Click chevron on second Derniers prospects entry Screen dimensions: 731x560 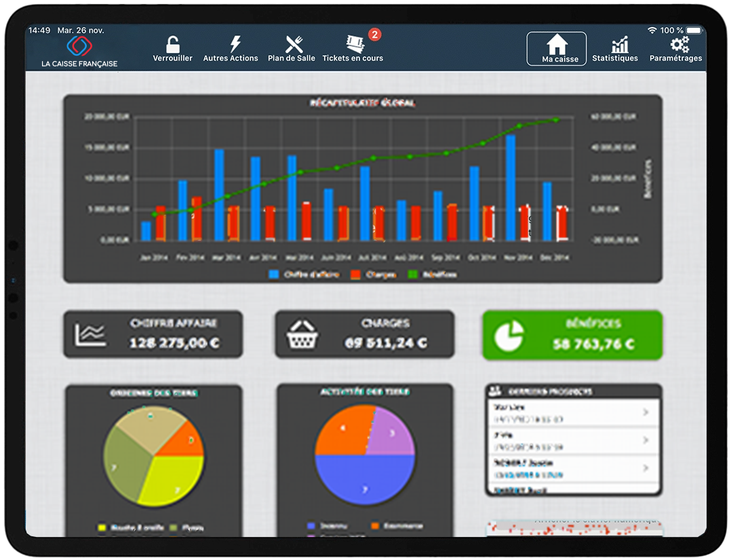point(646,441)
